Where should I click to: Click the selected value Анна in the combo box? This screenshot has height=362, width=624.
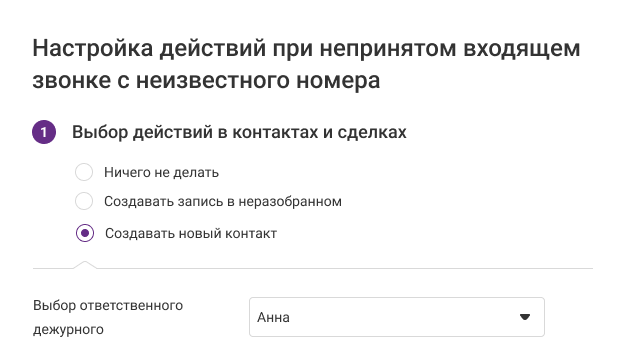pyautogui.click(x=273, y=317)
